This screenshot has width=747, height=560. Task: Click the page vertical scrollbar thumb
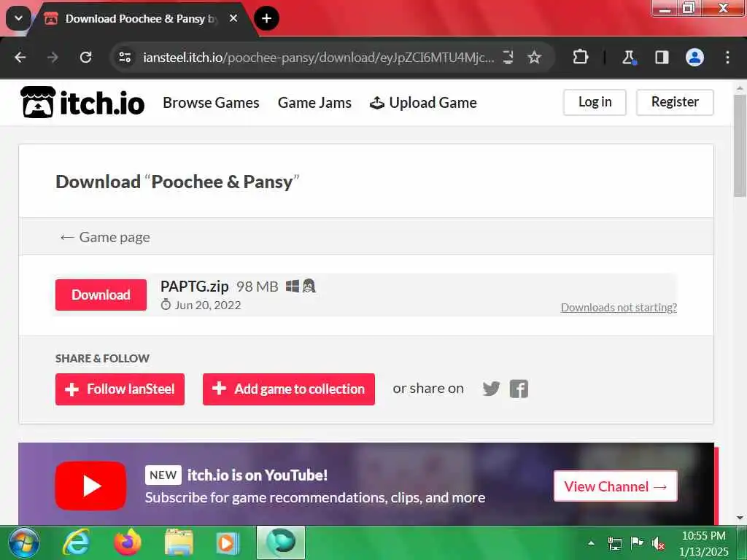coord(740,146)
